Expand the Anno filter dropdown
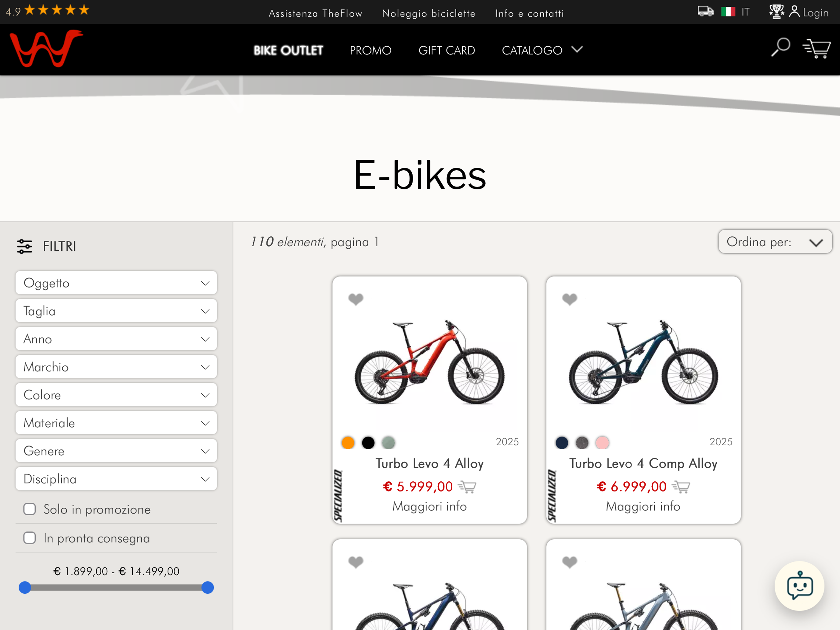The height and width of the screenshot is (630, 840). 116,339
